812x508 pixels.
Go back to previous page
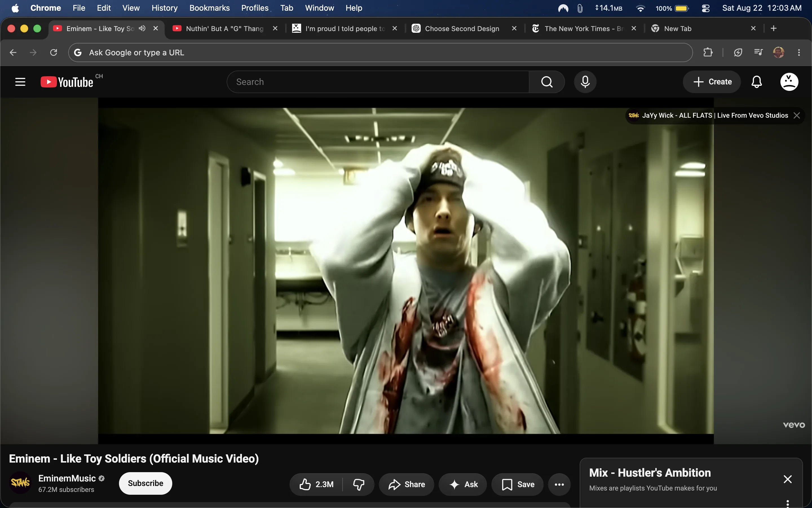pyautogui.click(x=13, y=52)
